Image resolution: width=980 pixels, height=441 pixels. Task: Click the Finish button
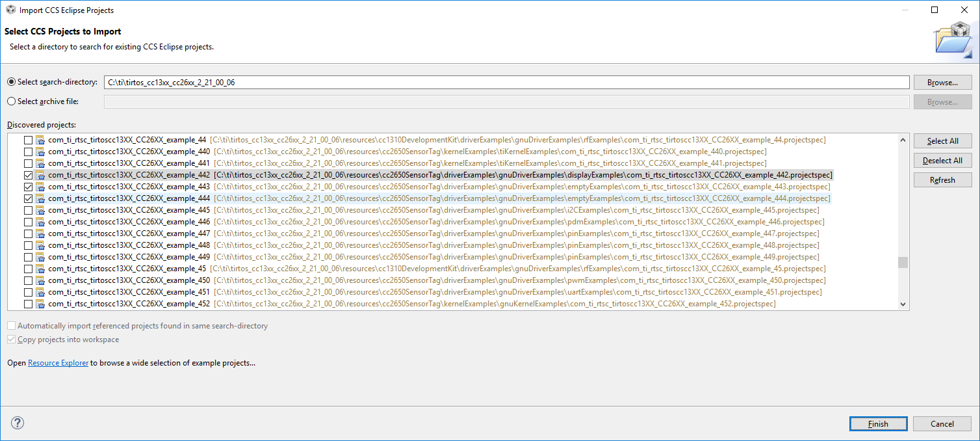click(878, 423)
